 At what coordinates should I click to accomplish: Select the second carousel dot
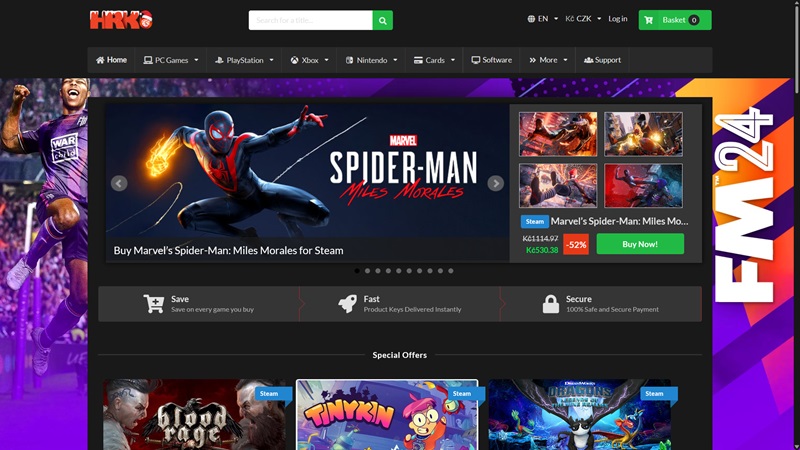pos(367,271)
